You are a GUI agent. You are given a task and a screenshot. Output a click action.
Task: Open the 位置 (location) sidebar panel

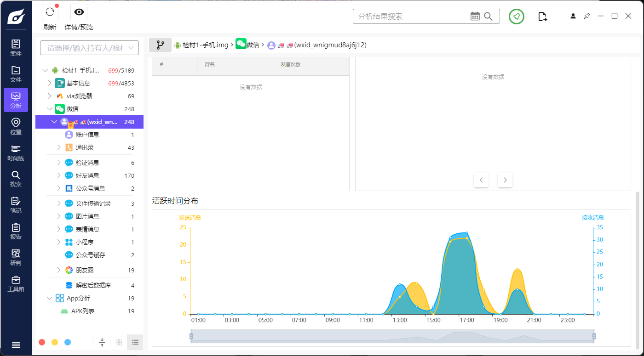pyautogui.click(x=16, y=126)
